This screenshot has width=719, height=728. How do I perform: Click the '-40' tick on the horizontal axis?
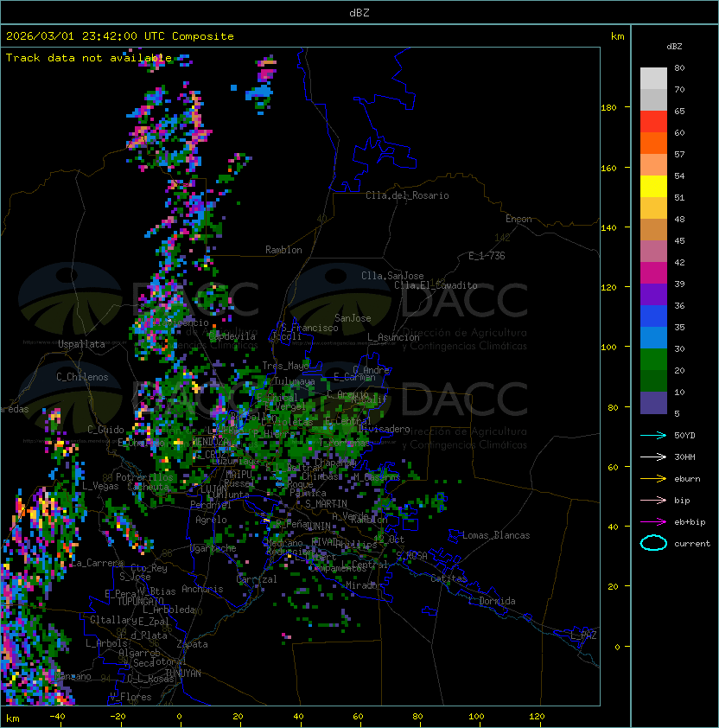coord(58,717)
